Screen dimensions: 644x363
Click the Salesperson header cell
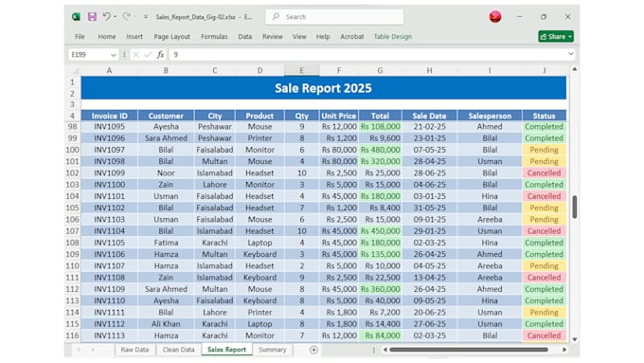pyautogui.click(x=490, y=116)
